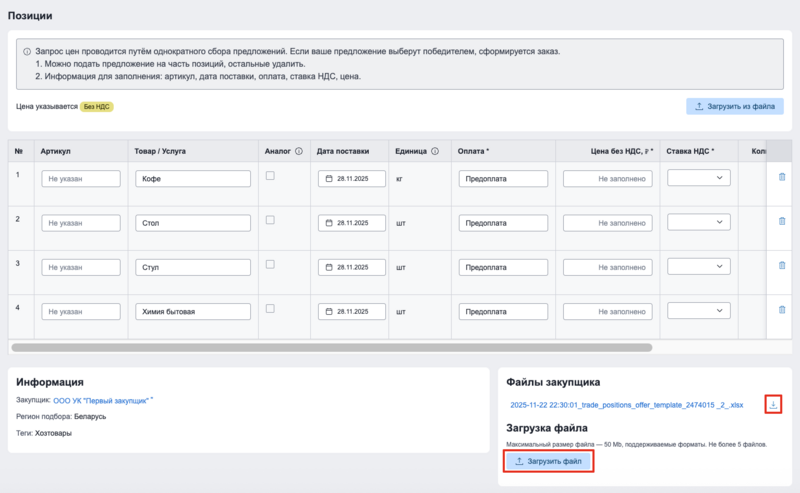
Task: Enable the Аналог checkbox for Химия бытовая
Action: click(x=270, y=309)
